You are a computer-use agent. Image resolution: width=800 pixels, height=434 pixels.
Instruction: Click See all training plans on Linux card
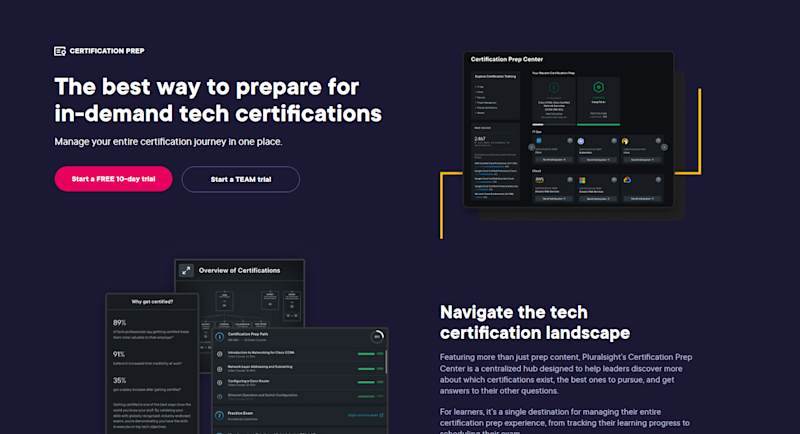(642, 160)
